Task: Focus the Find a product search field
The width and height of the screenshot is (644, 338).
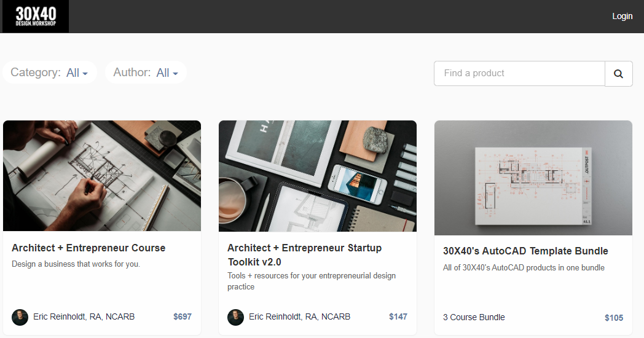Action: pyautogui.click(x=519, y=74)
